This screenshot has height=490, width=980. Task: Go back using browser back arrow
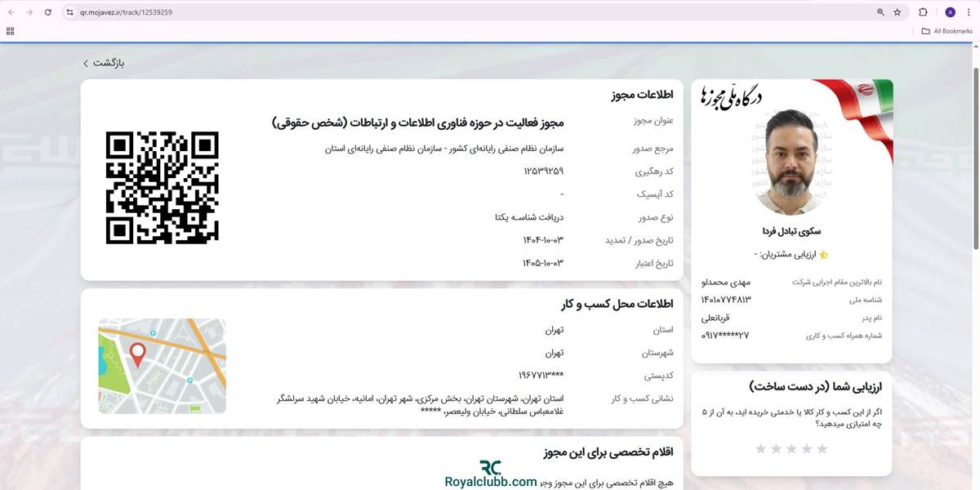[x=11, y=12]
